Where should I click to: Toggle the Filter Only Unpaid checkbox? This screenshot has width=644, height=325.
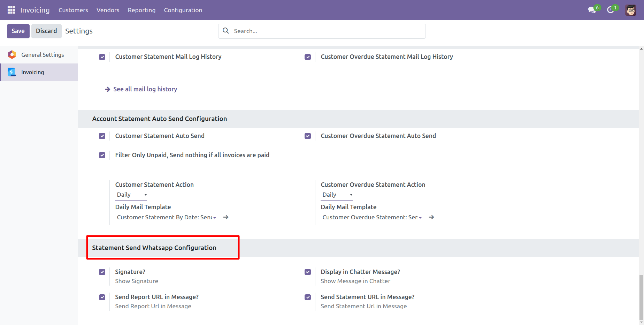102,155
